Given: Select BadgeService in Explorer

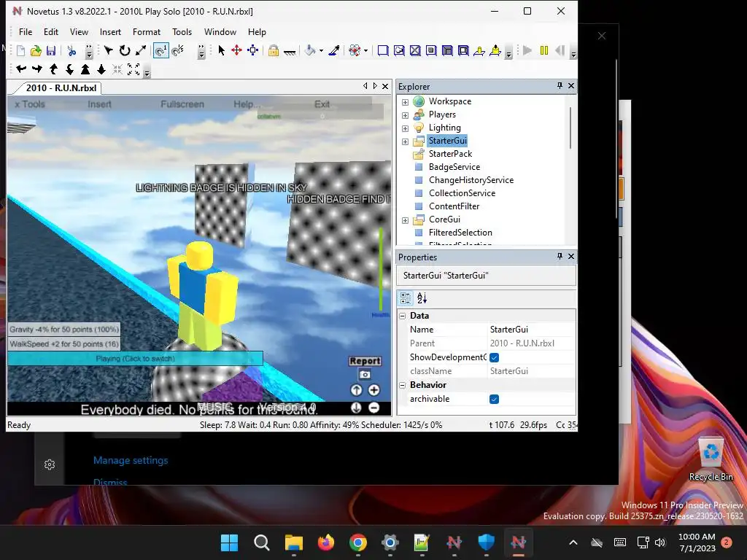Looking at the screenshot, I should coord(454,167).
